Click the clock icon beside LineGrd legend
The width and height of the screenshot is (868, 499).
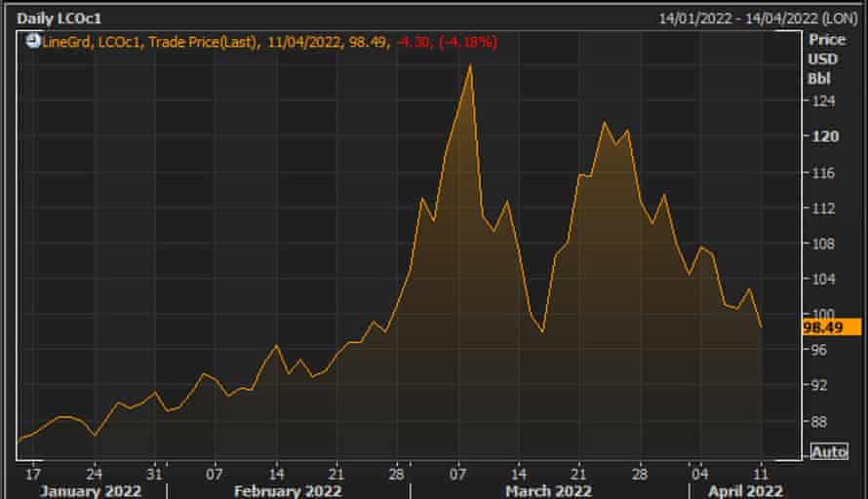33,40
